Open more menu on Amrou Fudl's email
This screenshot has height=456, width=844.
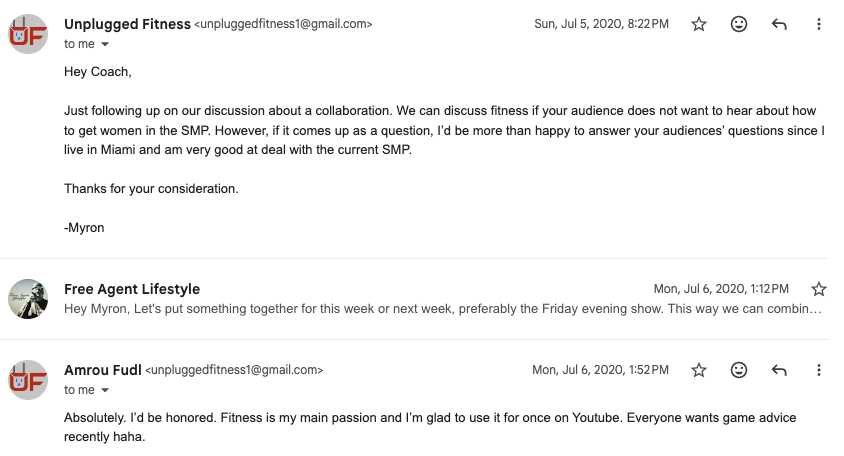click(x=819, y=370)
